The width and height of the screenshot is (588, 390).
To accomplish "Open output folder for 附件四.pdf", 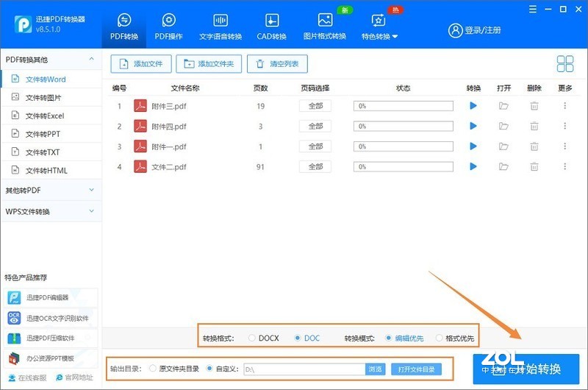I will [x=503, y=126].
